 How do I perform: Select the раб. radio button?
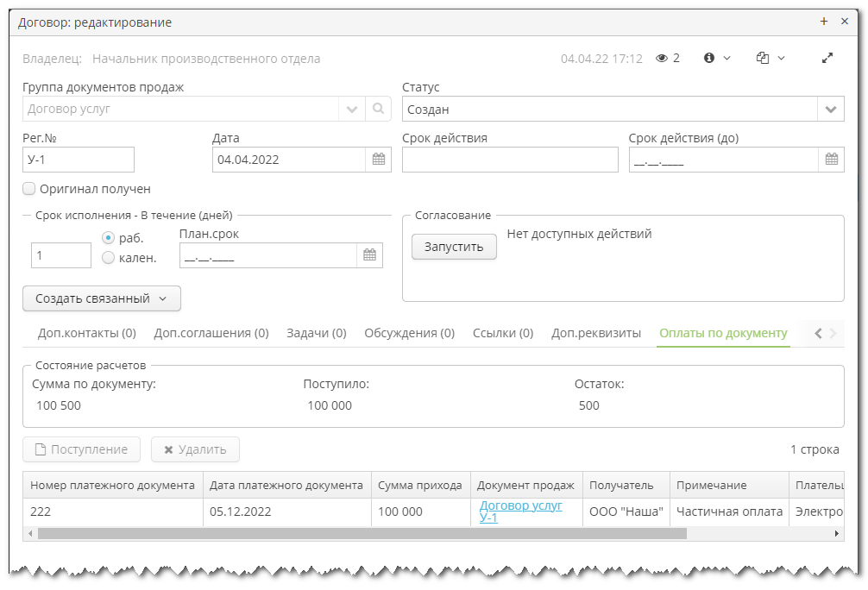click(106, 240)
